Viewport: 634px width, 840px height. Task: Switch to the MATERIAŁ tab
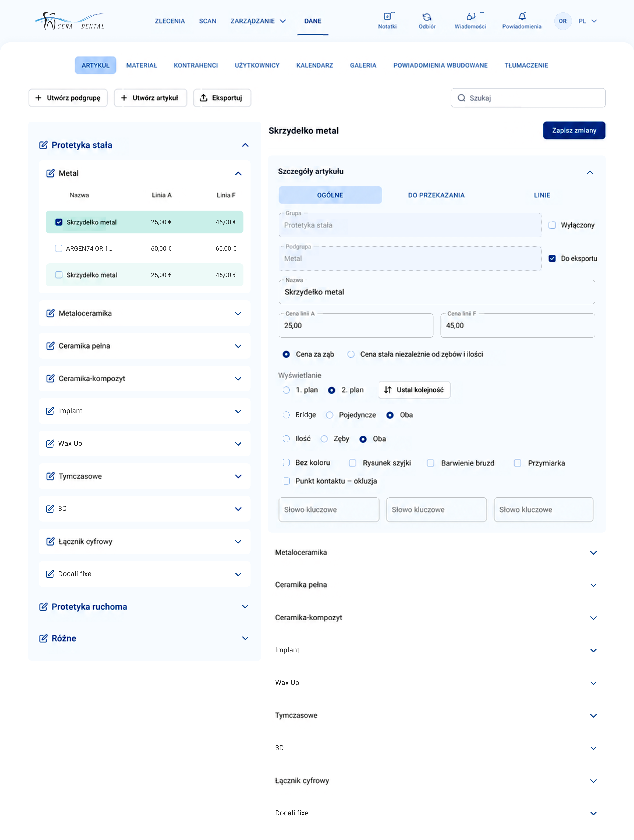142,65
